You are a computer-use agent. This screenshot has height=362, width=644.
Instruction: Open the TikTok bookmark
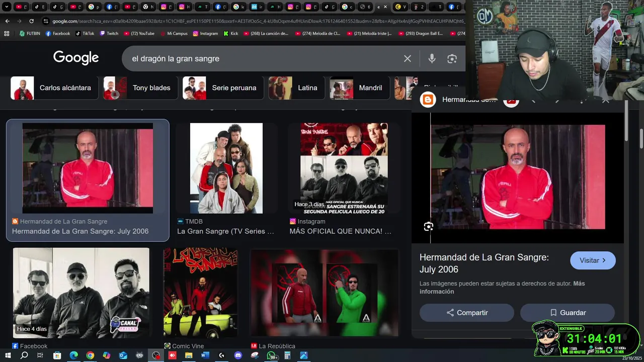coord(85,34)
